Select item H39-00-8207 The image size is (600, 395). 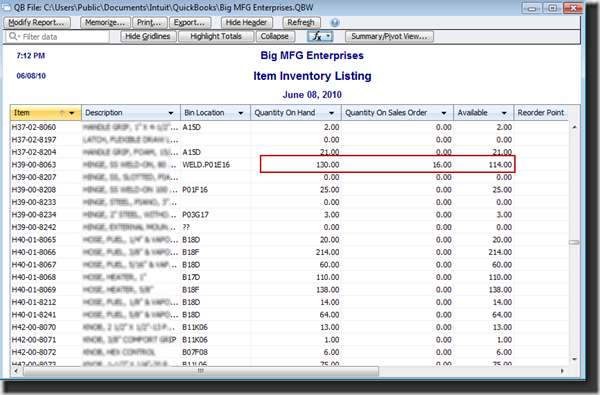(34, 177)
